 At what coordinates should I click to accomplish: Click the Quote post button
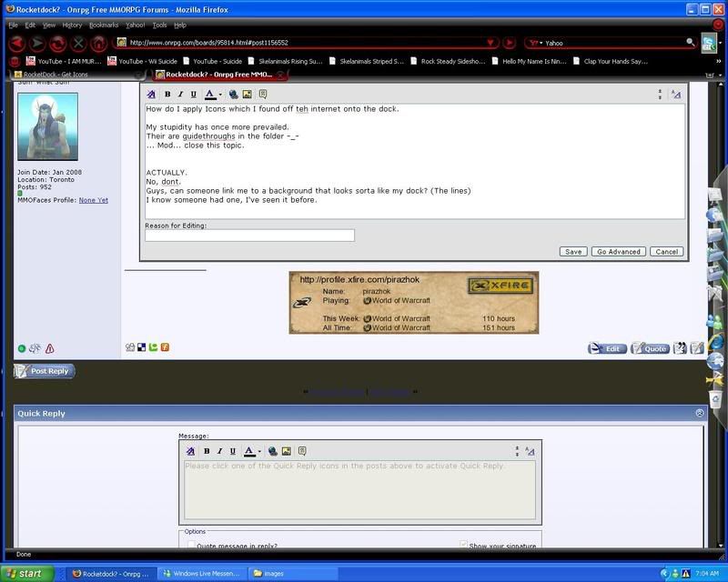click(650, 348)
